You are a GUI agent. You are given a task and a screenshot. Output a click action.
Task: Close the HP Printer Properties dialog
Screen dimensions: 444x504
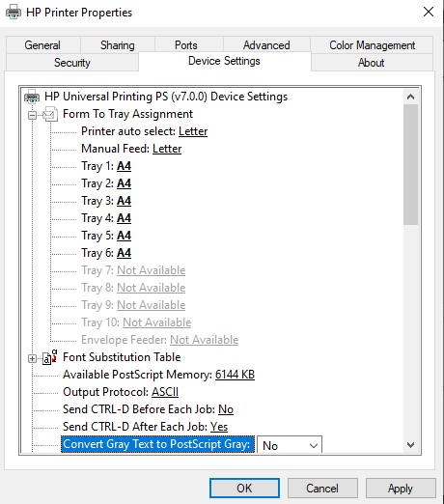(x=429, y=13)
